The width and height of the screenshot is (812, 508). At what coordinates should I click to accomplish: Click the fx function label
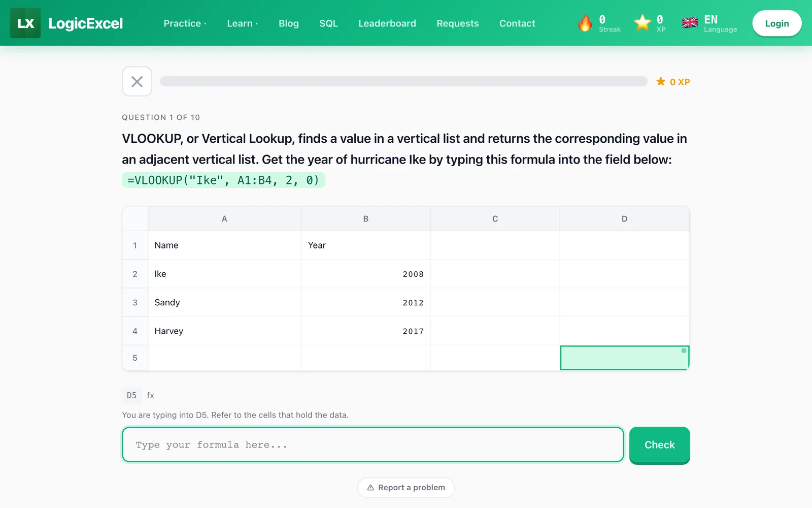coord(151,395)
